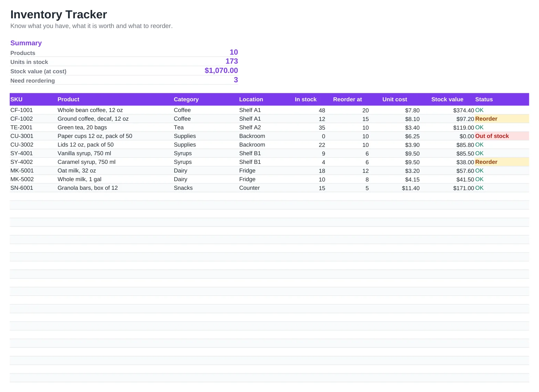This screenshot has width=539, height=392.
Task: Click the Caramel syrup, 750 ml cell
Action: pos(86,162)
